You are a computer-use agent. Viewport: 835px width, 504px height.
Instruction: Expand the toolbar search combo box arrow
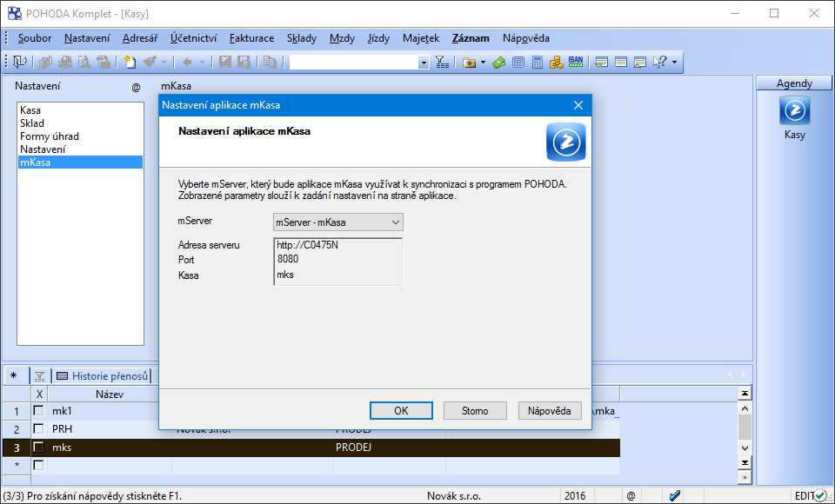click(x=424, y=63)
